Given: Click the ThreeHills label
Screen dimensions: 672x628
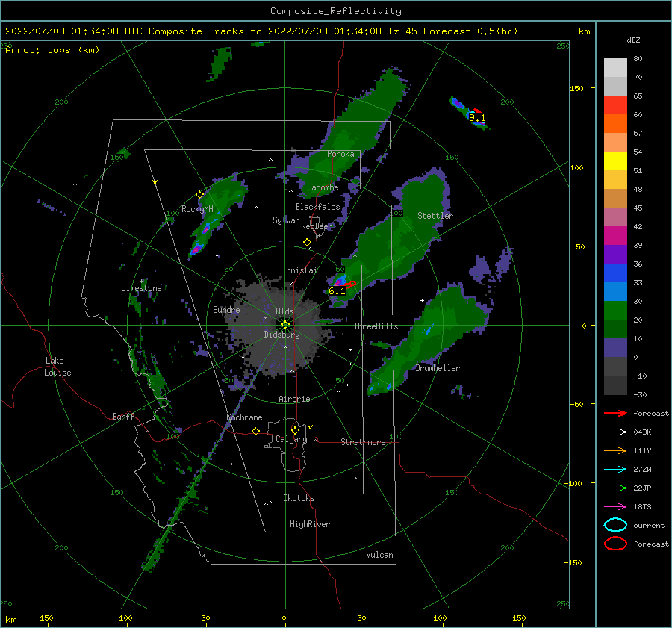Looking at the screenshot, I should pos(376,326).
